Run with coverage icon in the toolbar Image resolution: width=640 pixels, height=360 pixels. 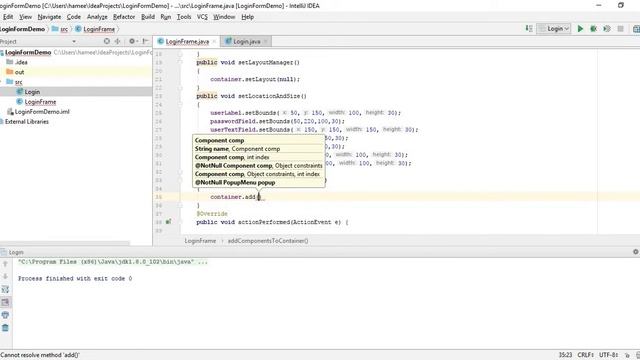point(607,29)
